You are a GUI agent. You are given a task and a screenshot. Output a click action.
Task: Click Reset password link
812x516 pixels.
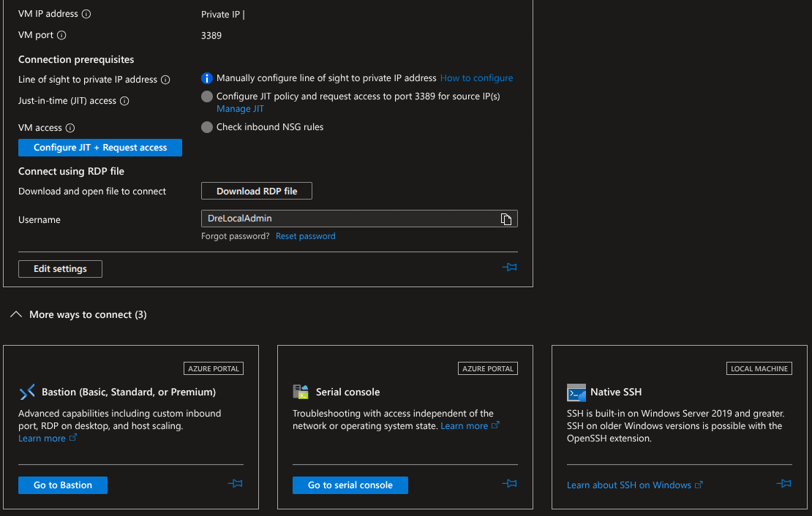(305, 236)
